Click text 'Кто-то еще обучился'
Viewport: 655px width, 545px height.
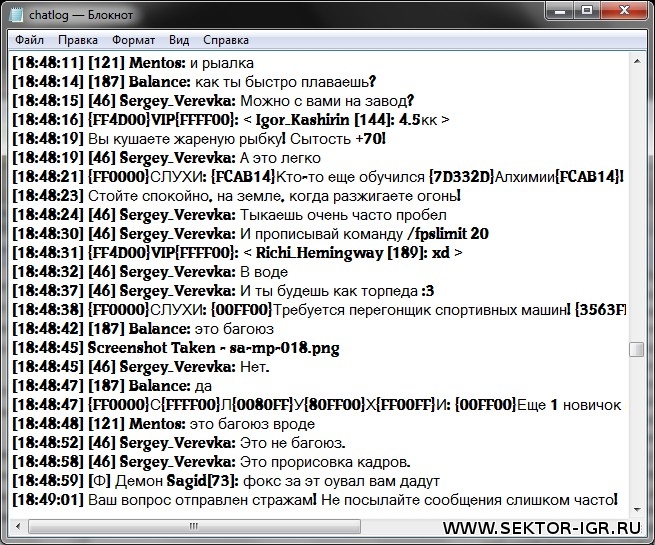(350, 177)
